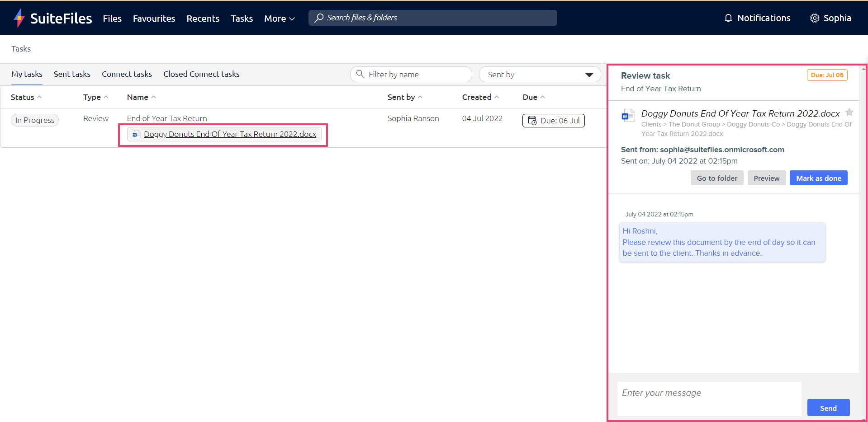Expand the More menu in navigation bar

[280, 19]
